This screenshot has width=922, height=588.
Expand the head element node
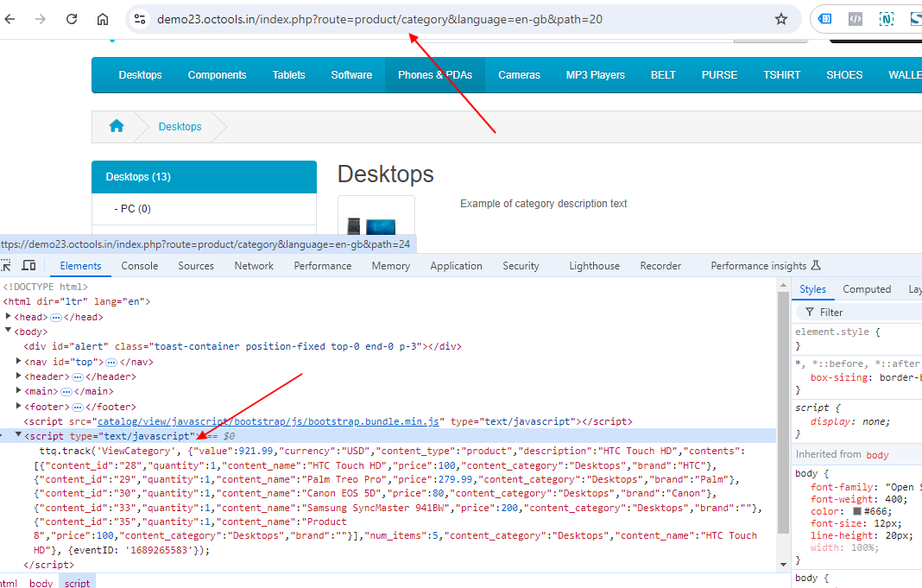click(x=9, y=316)
